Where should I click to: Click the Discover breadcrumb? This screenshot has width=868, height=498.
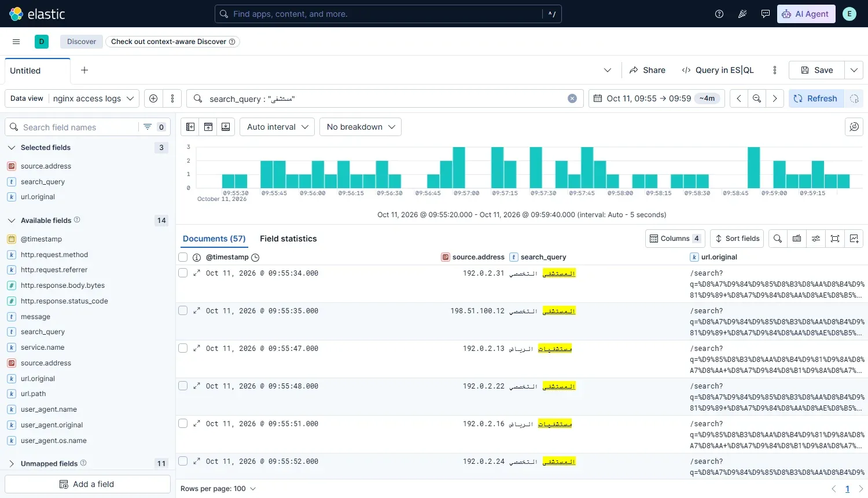coord(82,42)
